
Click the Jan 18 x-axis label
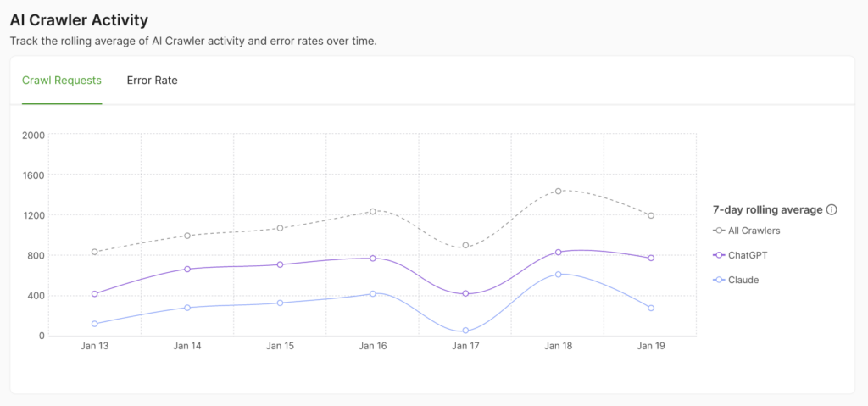[558, 346]
